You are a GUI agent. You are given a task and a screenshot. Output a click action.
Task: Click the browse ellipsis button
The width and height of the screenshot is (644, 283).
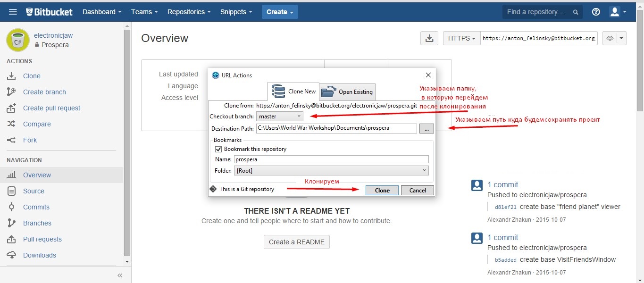pyautogui.click(x=427, y=128)
